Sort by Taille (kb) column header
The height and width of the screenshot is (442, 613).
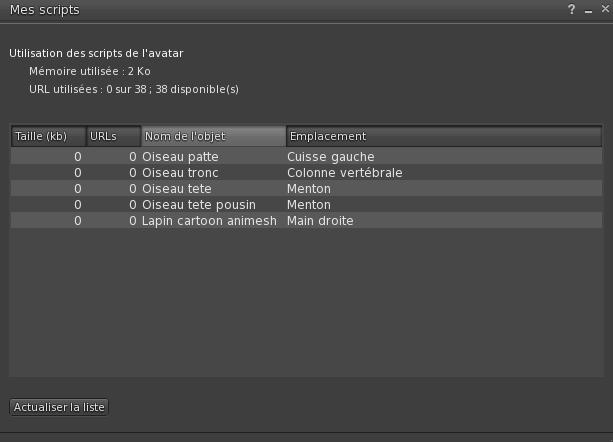pyautogui.click(x=47, y=136)
